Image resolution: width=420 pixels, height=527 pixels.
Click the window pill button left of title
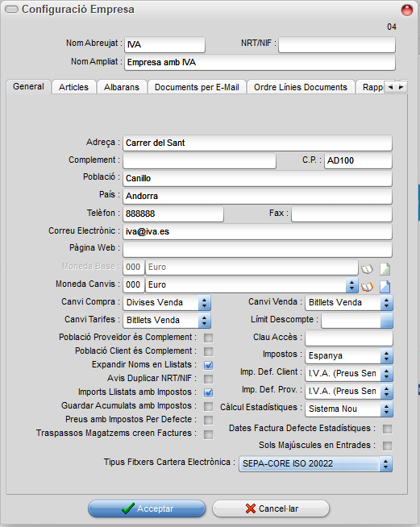tap(12, 10)
